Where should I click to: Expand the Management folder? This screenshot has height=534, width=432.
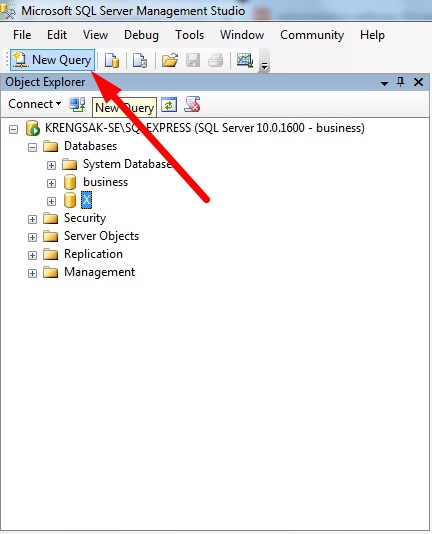pyautogui.click(x=32, y=273)
